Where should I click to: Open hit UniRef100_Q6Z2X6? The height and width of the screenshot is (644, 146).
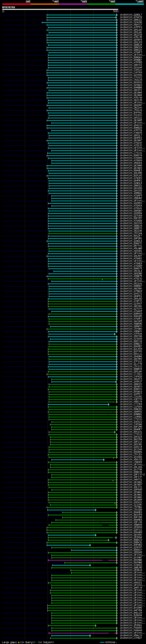coord(131,35)
